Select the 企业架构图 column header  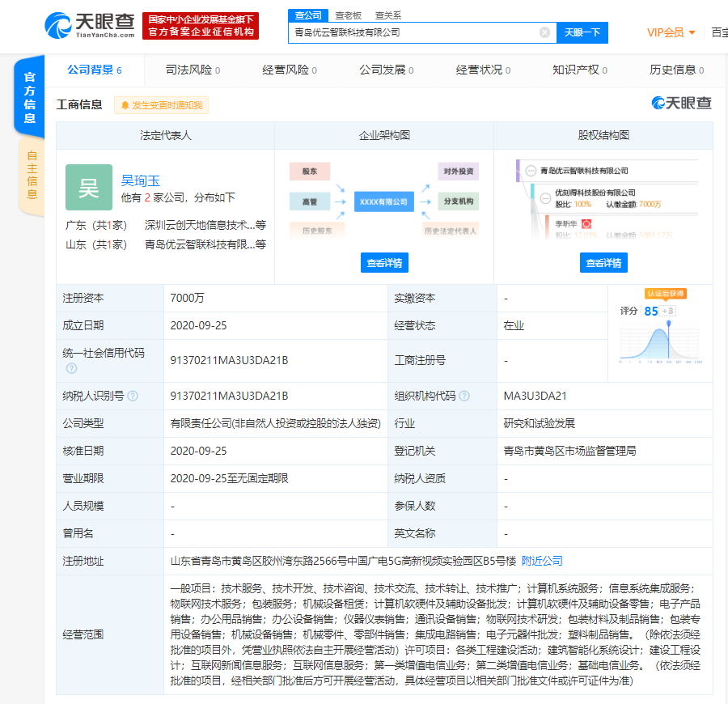point(384,136)
